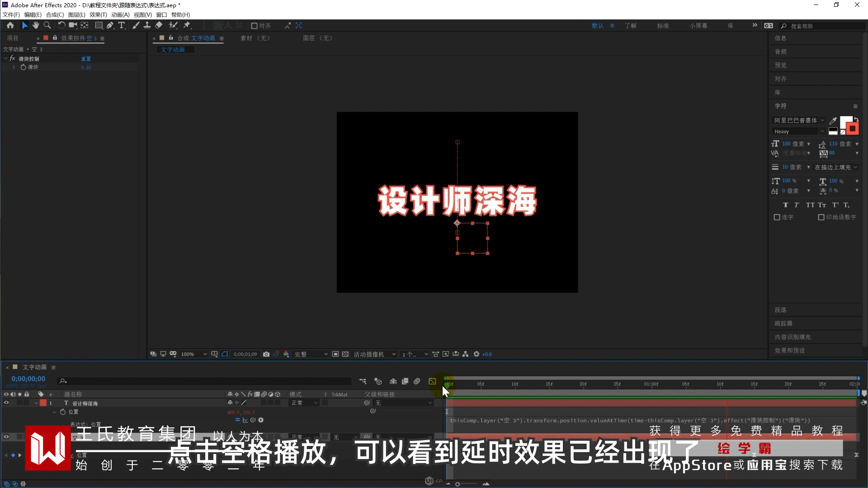Open the 阿里巴巴普惠体 font family dropdown

pyautogui.click(x=799, y=120)
